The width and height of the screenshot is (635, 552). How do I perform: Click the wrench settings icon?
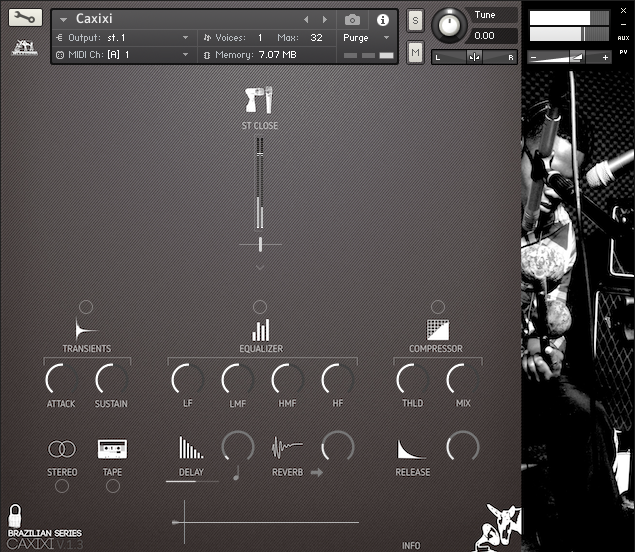coord(26,17)
